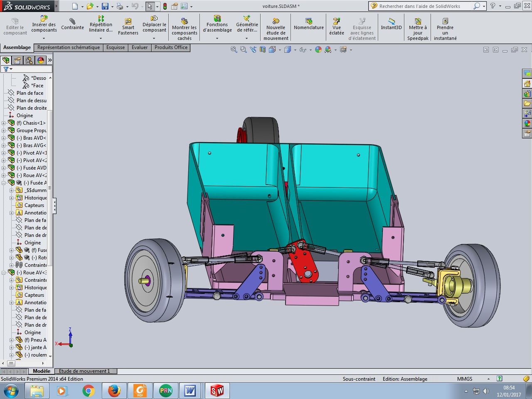Screen dimensions: 532x399
Task: Open the ConfigurationManager tab icon
Action: (x=29, y=60)
